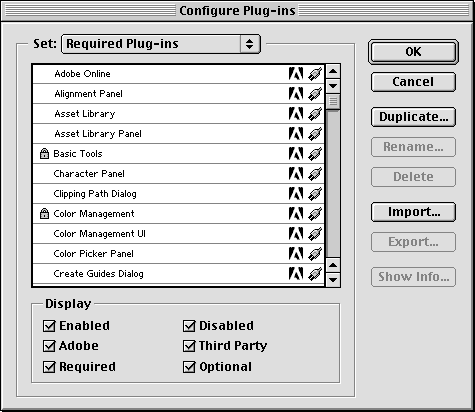Confirm with the OK button
The image size is (475, 412).
413,52
